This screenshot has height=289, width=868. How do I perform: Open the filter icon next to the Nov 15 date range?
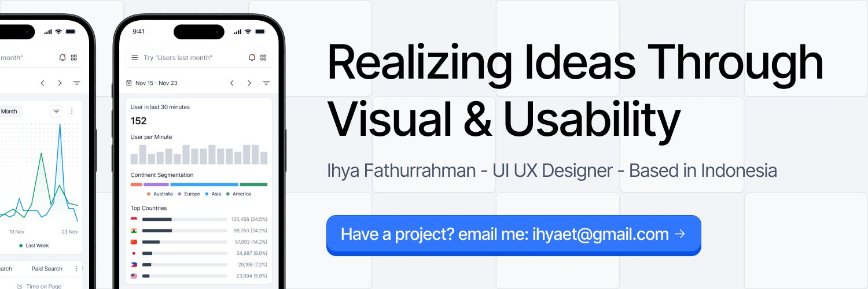click(x=266, y=83)
